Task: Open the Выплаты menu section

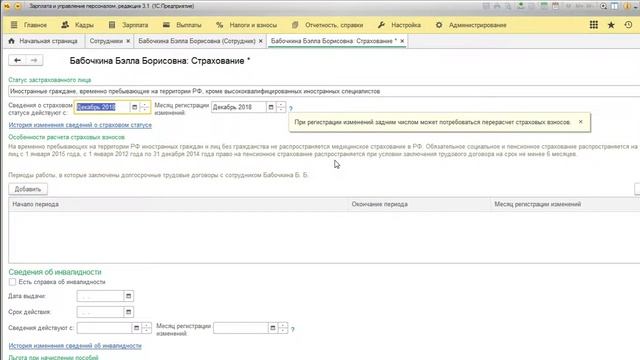Action: 182,25
